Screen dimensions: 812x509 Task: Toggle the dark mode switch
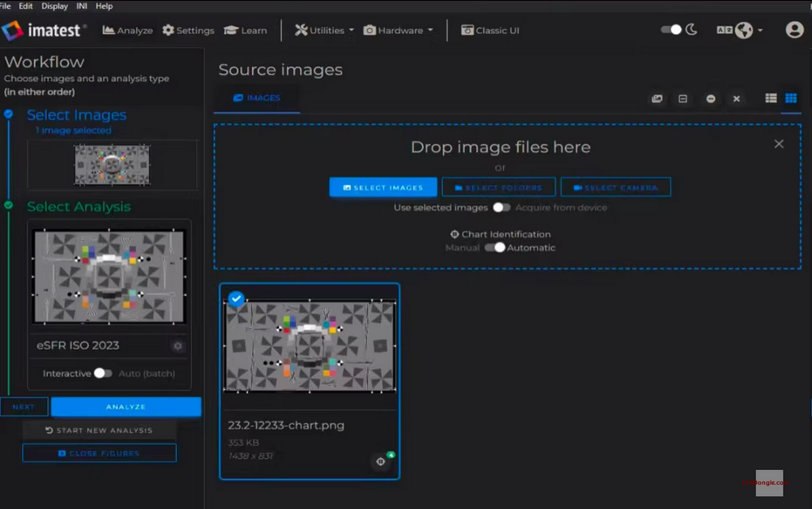click(672, 30)
